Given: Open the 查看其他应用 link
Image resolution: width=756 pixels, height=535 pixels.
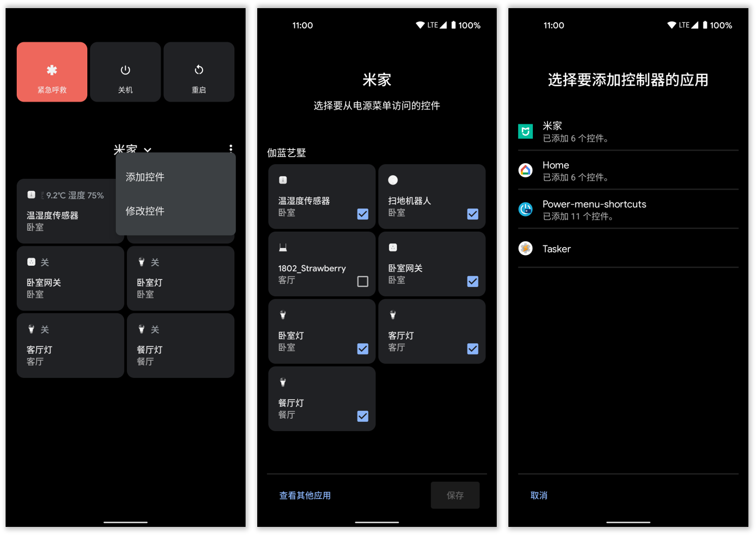Looking at the screenshot, I should [305, 495].
